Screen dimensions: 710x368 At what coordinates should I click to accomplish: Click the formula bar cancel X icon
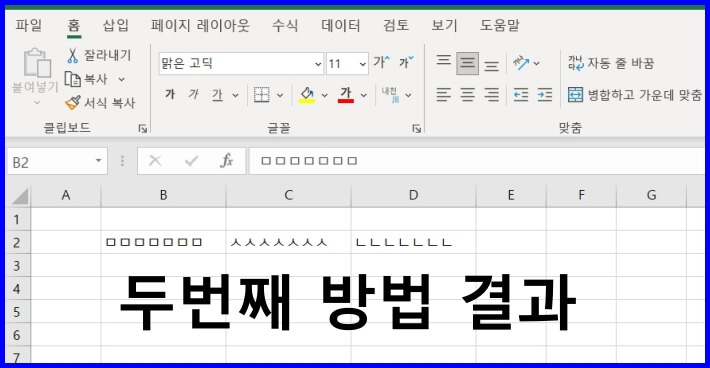pyautogui.click(x=155, y=161)
